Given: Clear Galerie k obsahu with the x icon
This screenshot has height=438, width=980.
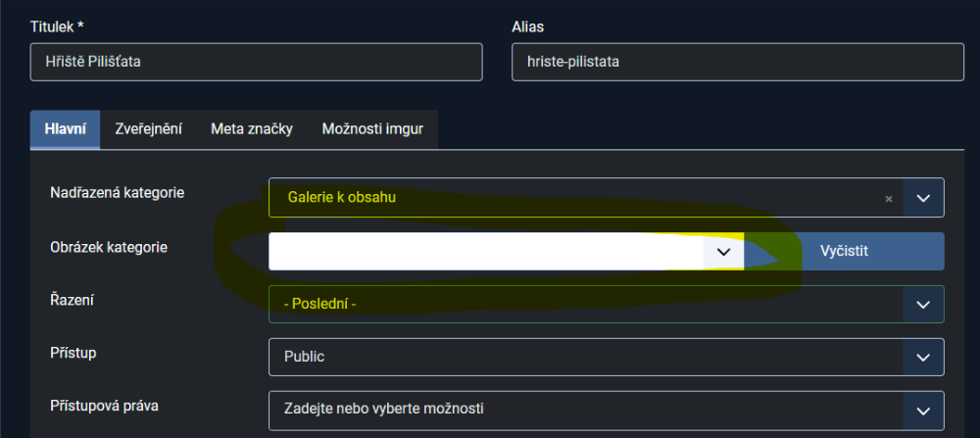Looking at the screenshot, I should pyautogui.click(x=889, y=198).
